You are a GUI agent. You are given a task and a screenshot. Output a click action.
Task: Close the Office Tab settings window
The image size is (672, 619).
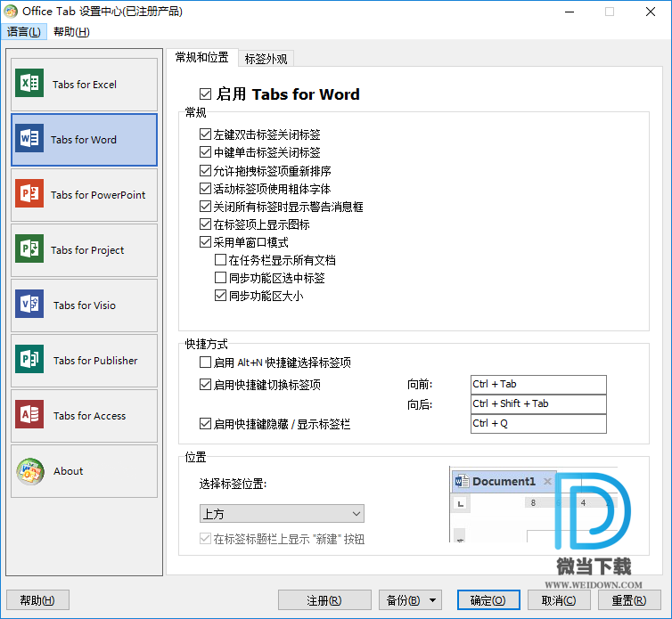650,12
